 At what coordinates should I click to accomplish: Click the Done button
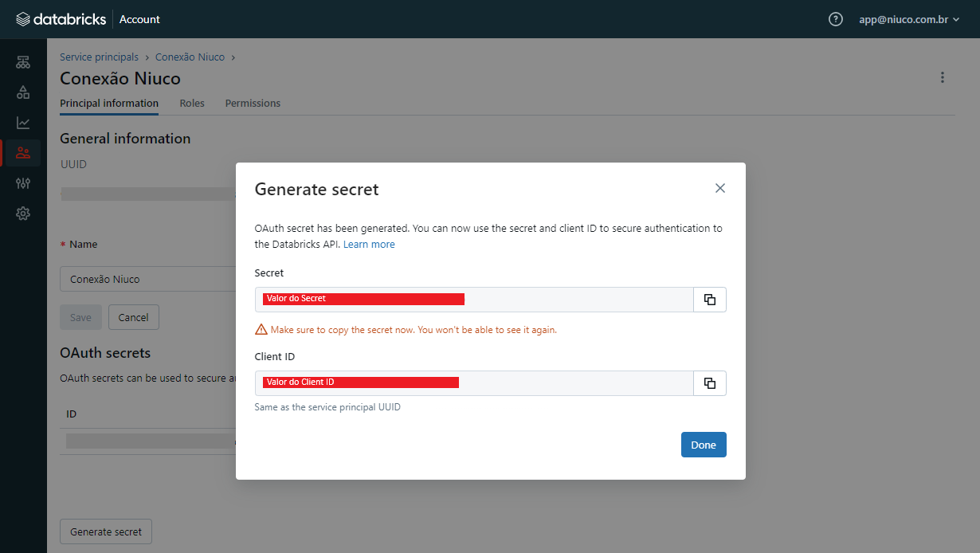point(704,445)
